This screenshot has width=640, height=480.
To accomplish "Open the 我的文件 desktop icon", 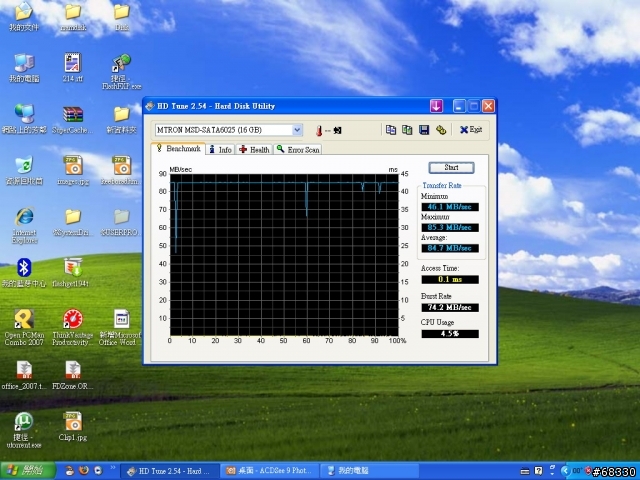I will pos(24,17).
